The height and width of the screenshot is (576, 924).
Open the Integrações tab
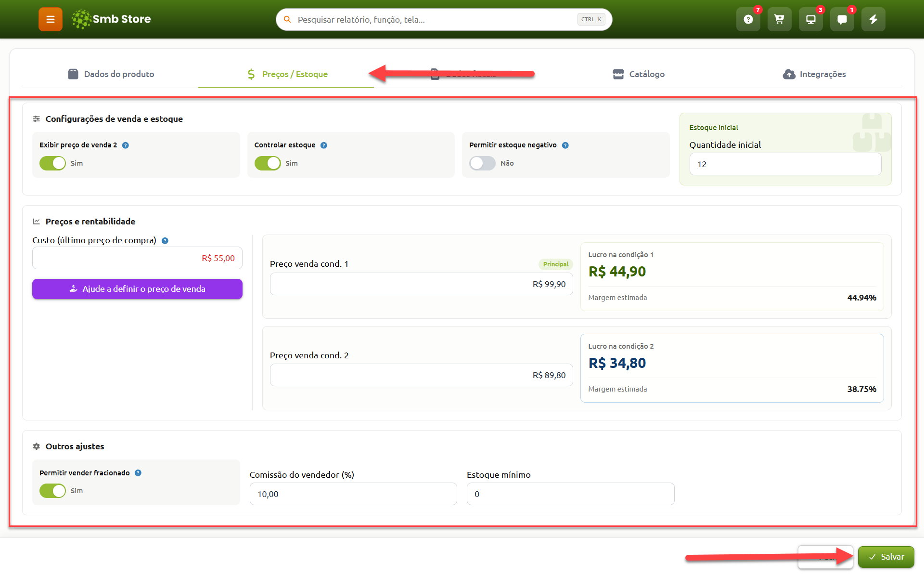click(x=814, y=74)
